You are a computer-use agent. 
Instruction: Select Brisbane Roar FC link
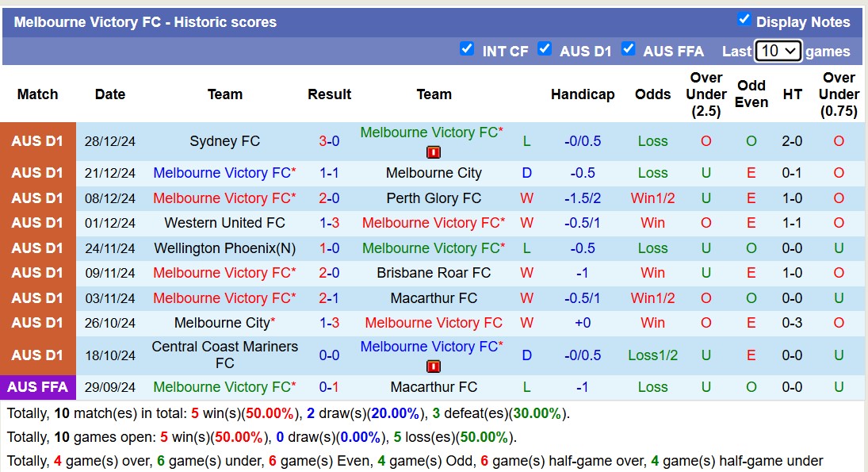[434, 273]
